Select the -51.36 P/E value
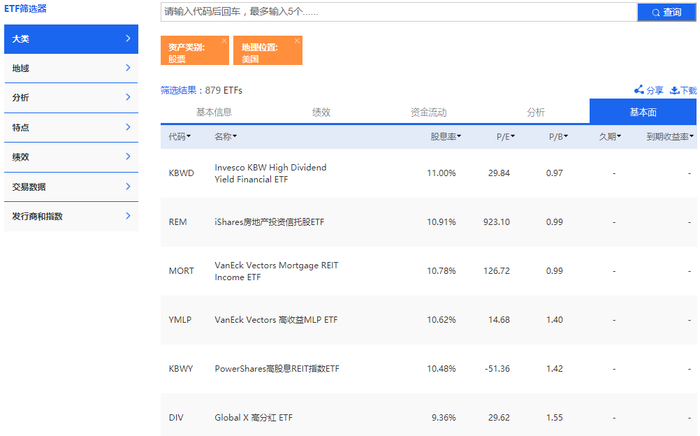Screen dimensions: 700x436 (497, 369)
